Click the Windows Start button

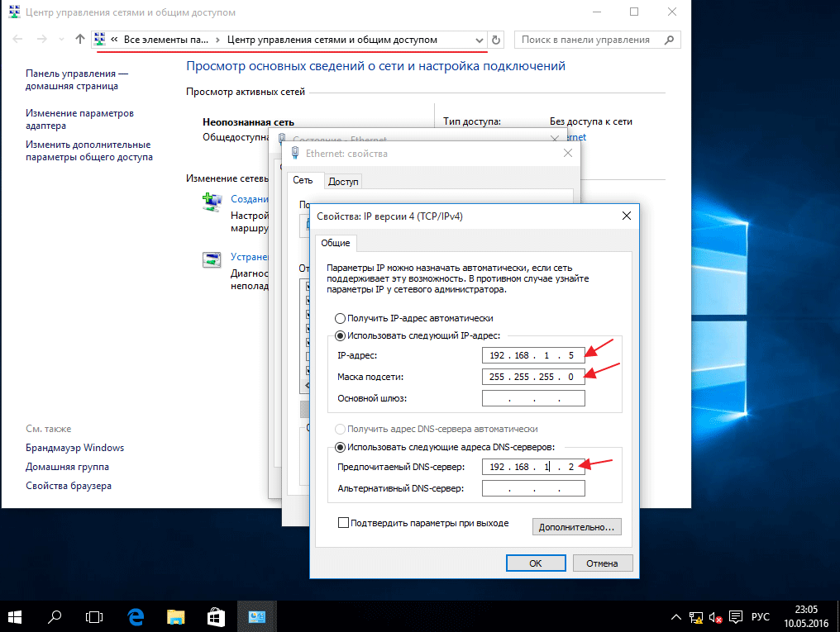[17, 616]
